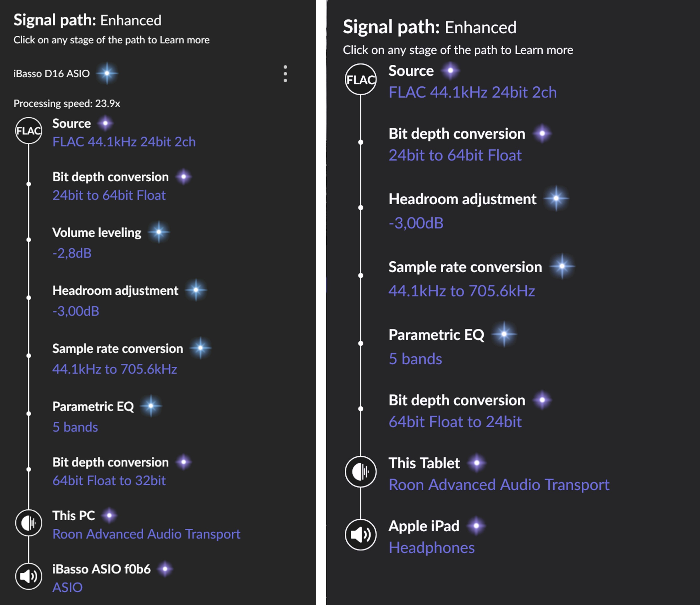Click 44.1kHz to 705.6kHz in right panel

462,291
